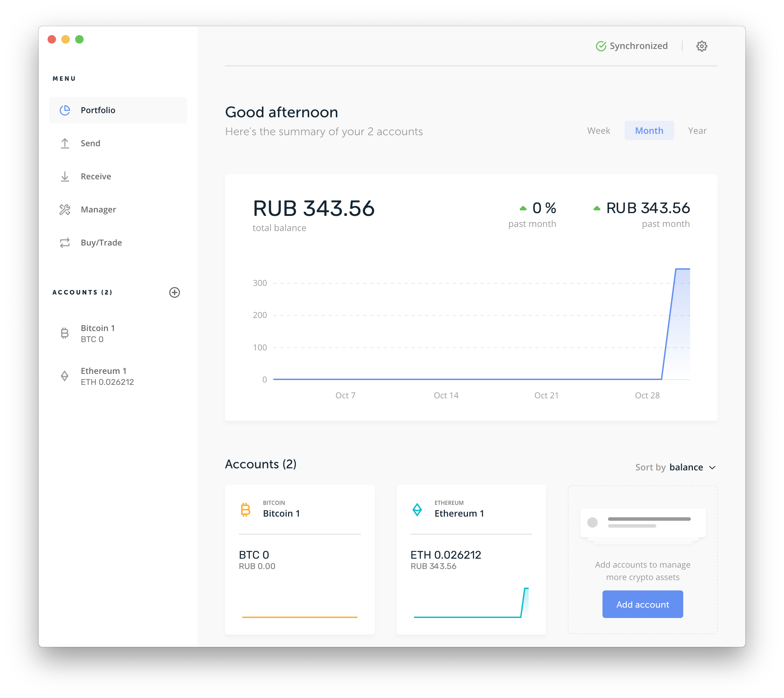This screenshot has height=698, width=784.
Task: Click the teal Ethereum logo on card
Action: pyautogui.click(x=417, y=509)
